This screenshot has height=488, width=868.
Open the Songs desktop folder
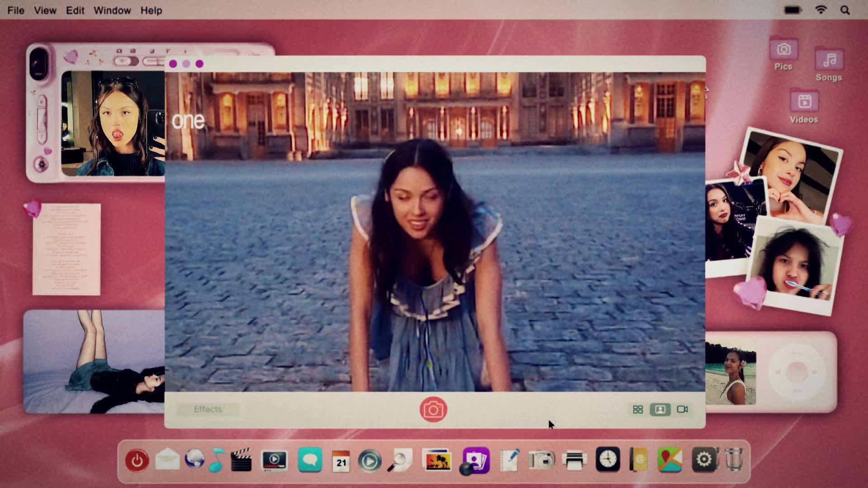(829, 65)
